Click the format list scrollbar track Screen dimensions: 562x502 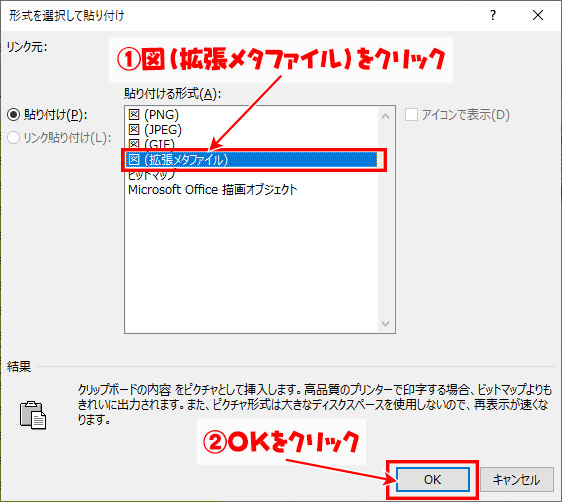[386, 220]
